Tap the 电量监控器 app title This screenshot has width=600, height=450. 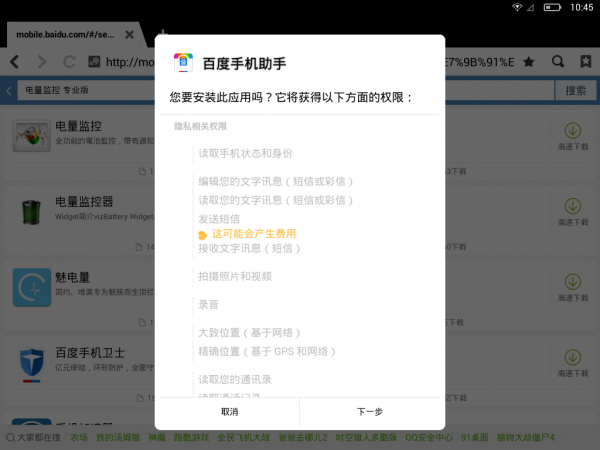(x=84, y=202)
